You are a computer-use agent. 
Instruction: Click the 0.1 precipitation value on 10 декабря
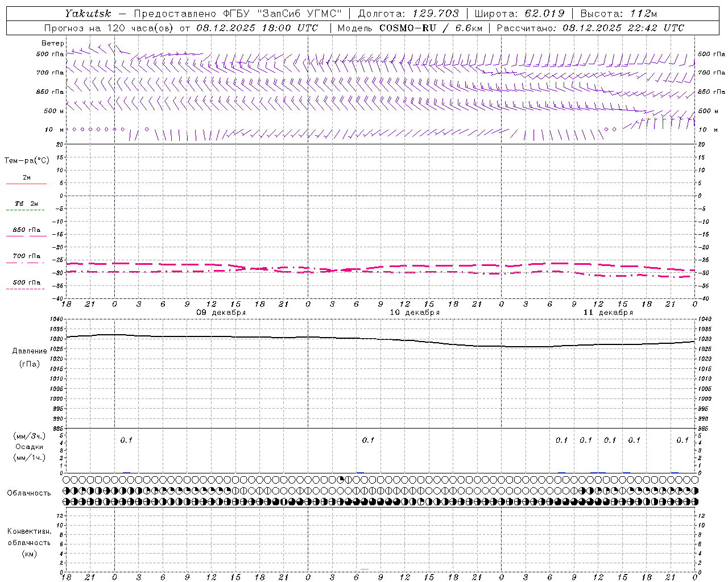click(x=368, y=440)
